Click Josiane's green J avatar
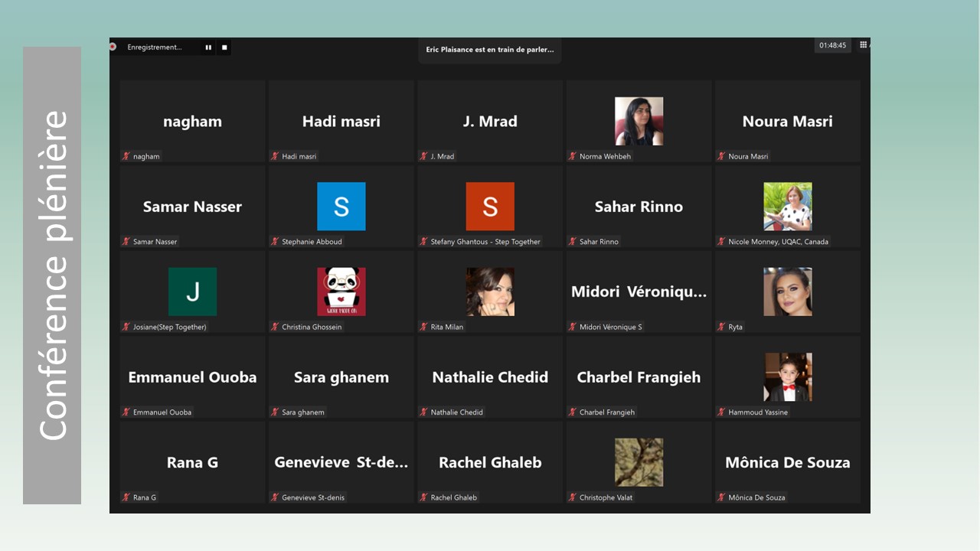 (x=192, y=292)
